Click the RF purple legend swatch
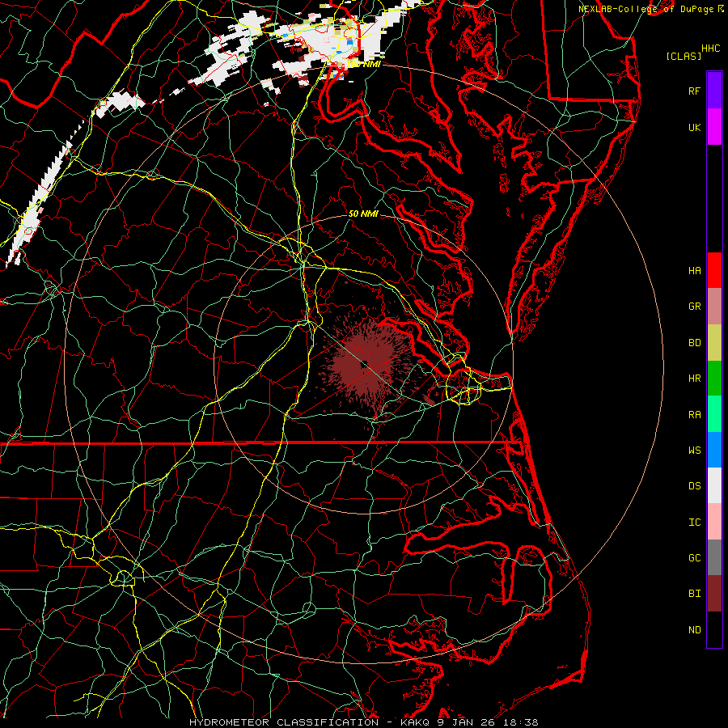The image size is (728, 728). coord(714,91)
